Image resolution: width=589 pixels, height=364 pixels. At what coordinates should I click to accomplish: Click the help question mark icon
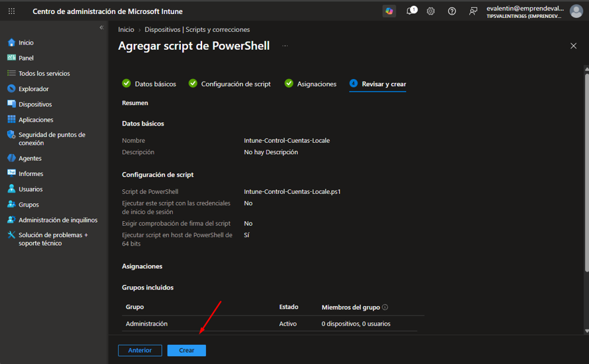(x=452, y=11)
